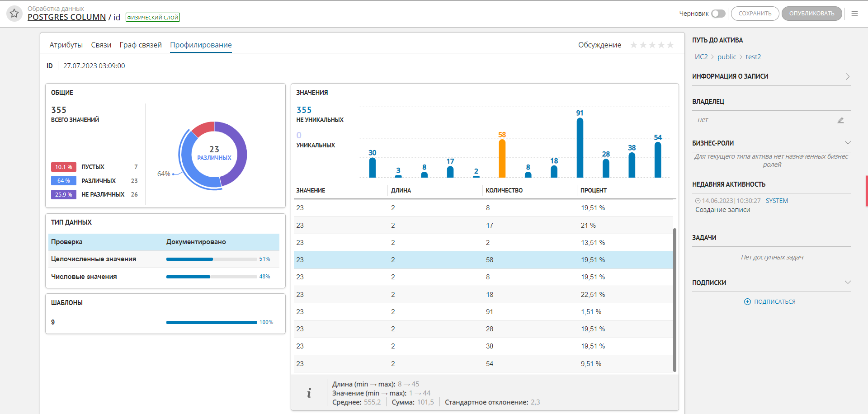Click the values table vertical scrollbar
The image size is (868, 414).
click(x=675, y=298)
